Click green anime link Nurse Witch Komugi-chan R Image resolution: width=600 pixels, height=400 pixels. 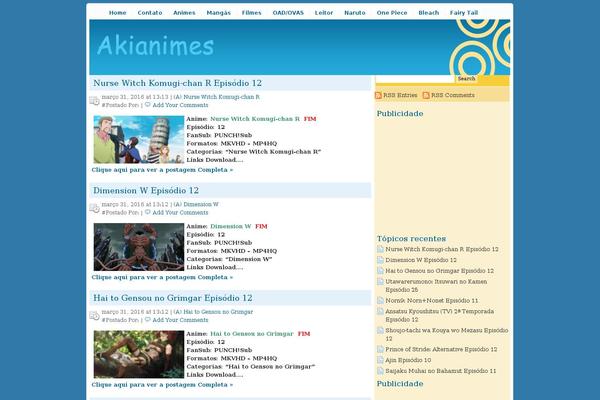pyautogui.click(x=255, y=119)
